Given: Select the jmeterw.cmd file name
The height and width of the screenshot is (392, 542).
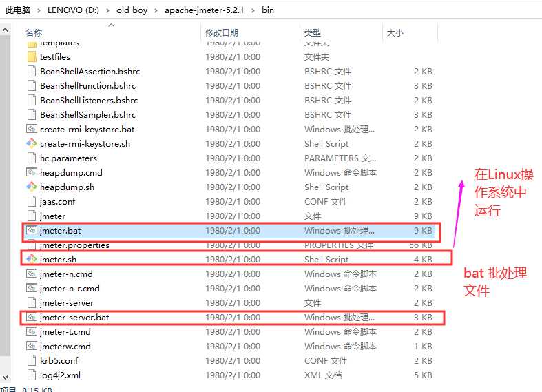Looking at the screenshot, I should tap(65, 346).
